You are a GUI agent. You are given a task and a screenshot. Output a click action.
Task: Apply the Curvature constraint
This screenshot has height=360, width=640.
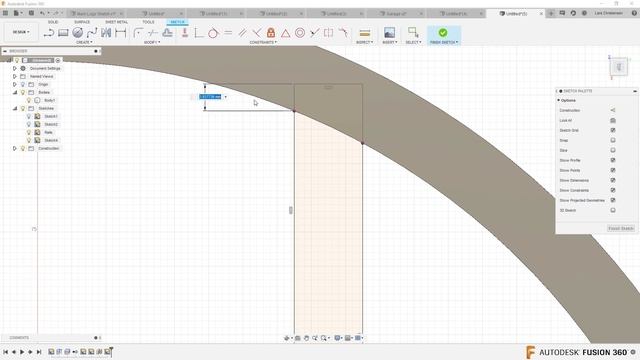343,33
